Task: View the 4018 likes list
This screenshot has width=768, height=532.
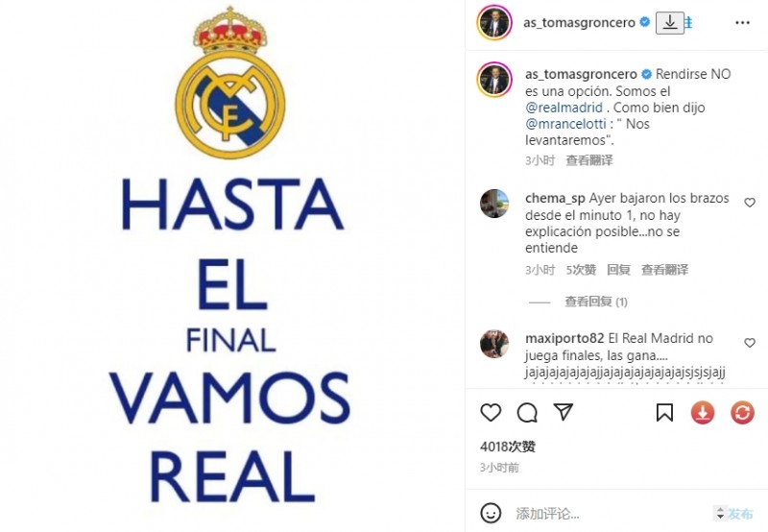Action: tap(508, 447)
